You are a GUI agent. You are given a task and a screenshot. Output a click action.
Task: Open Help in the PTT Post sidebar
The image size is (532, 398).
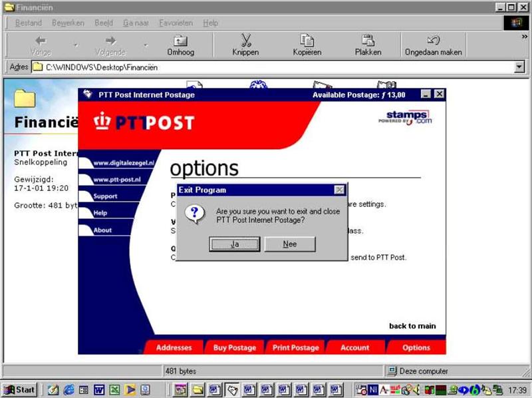[x=100, y=213]
